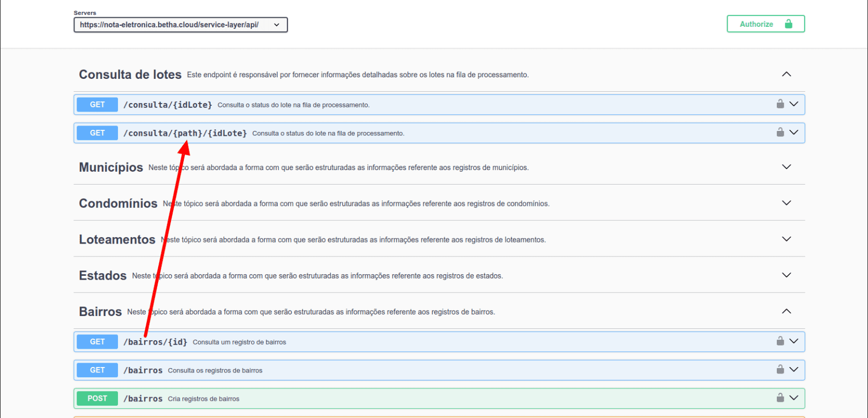The height and width of the screenshot is (418, 868).
Task: Collapse the Bairros section
Action: [x=787, y=311]
